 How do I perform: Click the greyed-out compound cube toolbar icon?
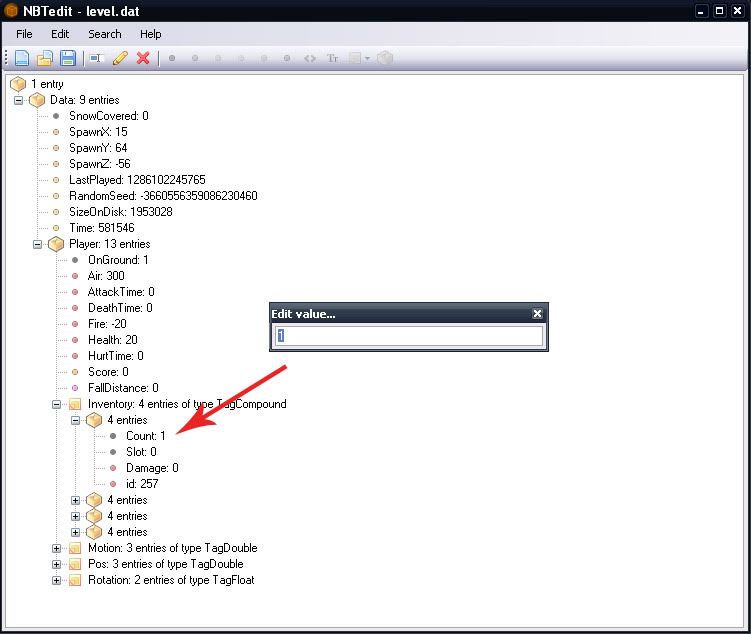[x=385, y=58]
